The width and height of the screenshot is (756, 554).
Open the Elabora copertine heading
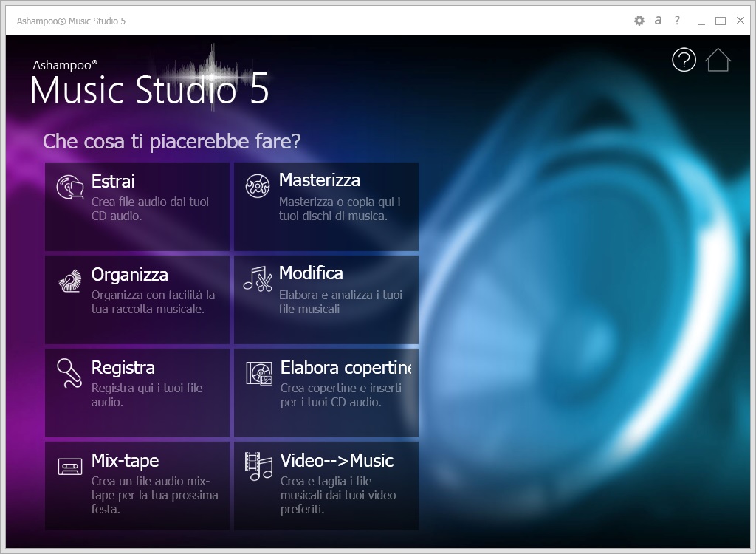346,368
